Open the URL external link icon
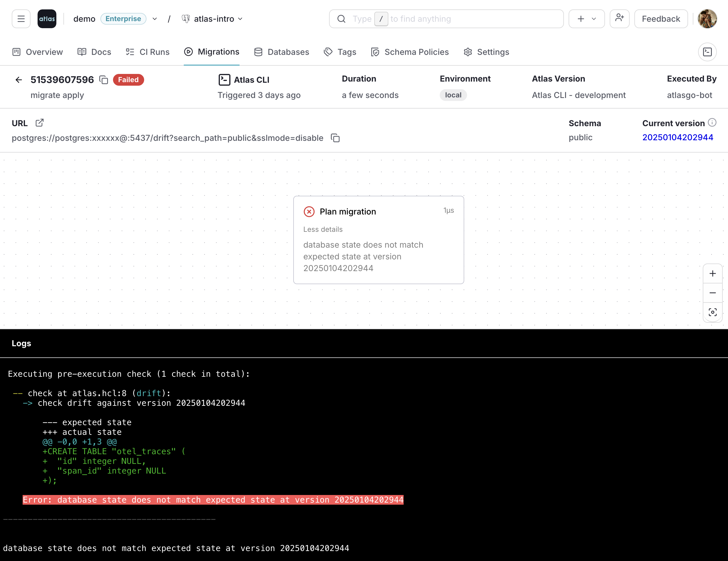Screen dimensions: 728x561 coord(39,123)
